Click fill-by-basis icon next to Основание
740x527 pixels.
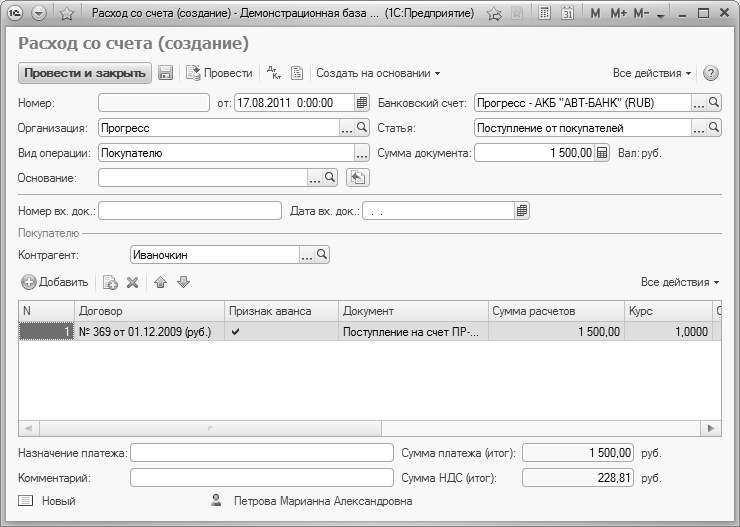(357, 178)
